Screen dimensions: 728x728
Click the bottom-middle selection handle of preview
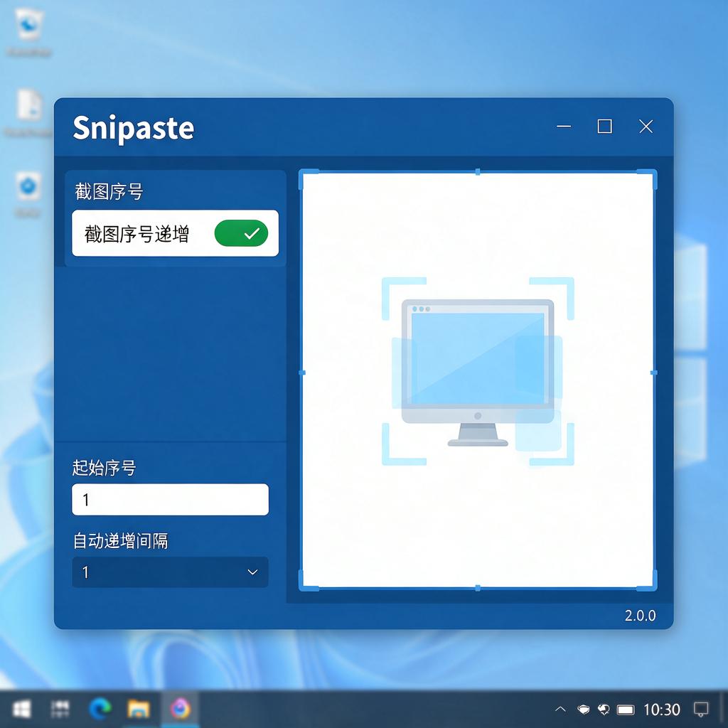point(478,588)
